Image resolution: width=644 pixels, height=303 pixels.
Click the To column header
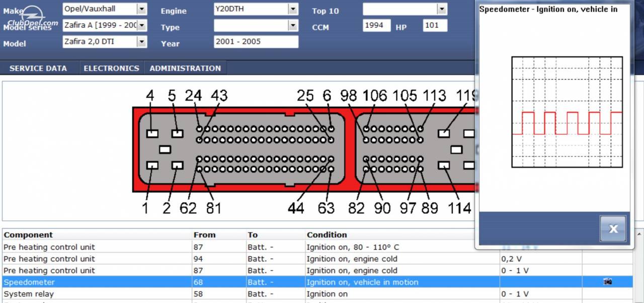253,235
